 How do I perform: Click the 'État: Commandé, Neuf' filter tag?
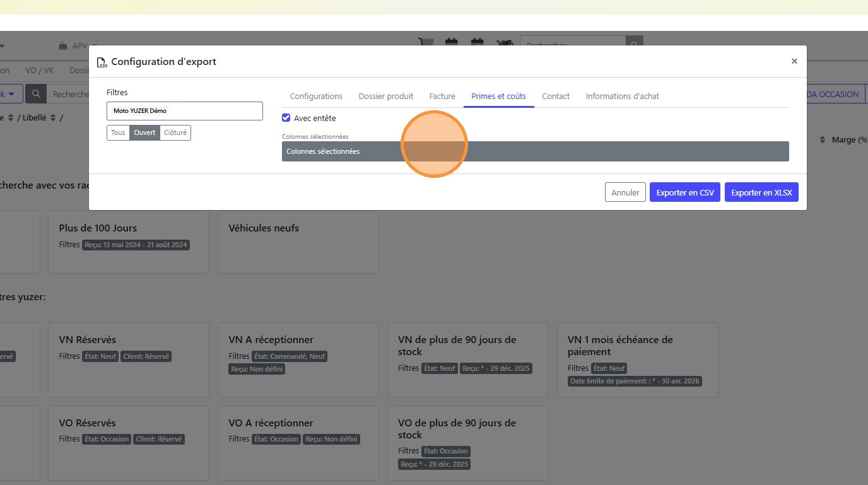(x=290, y=356)
